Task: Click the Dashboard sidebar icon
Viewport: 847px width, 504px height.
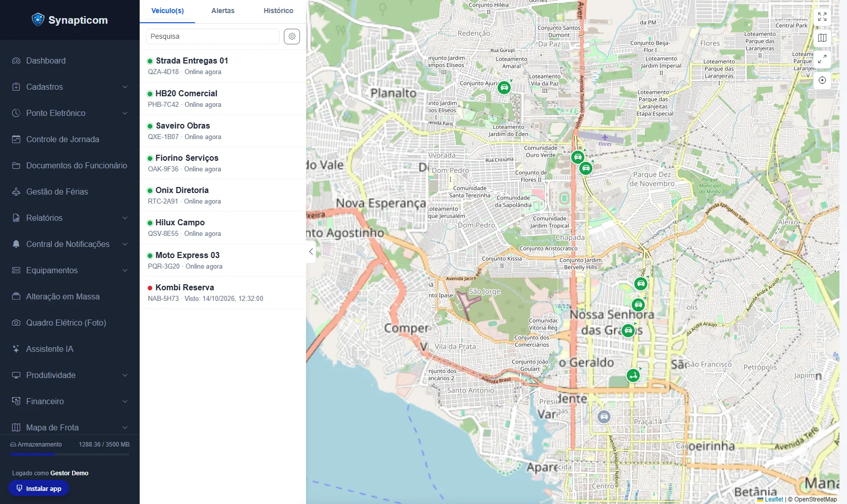Action: click(x=16, y=60)
